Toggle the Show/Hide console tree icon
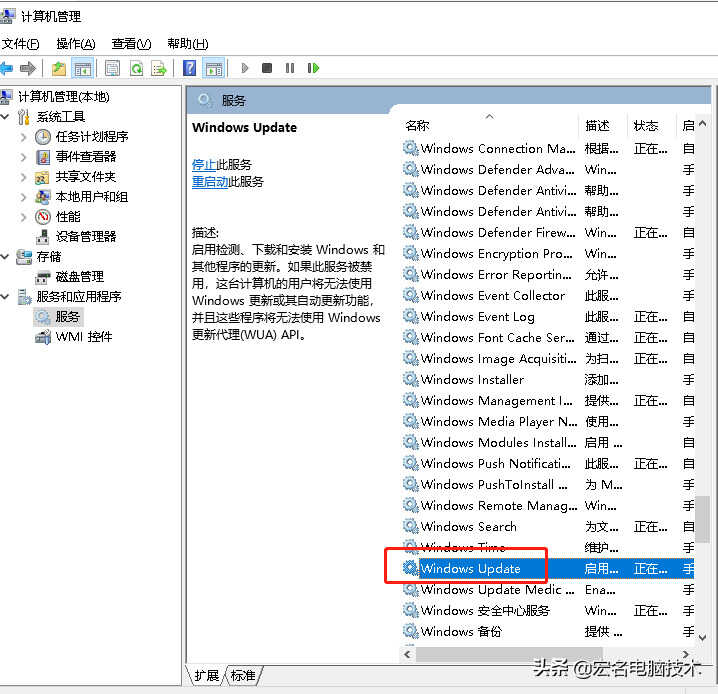 pos(83,69)
